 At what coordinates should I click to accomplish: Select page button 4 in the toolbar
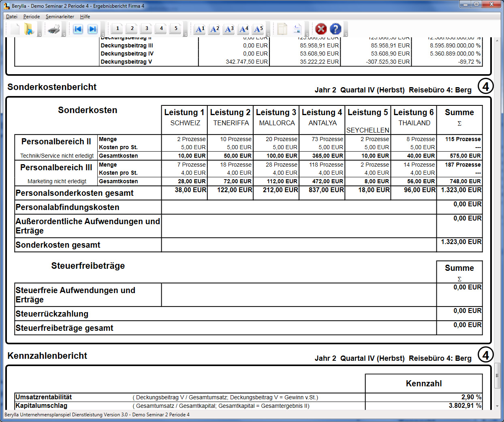(x=161, y=28)
